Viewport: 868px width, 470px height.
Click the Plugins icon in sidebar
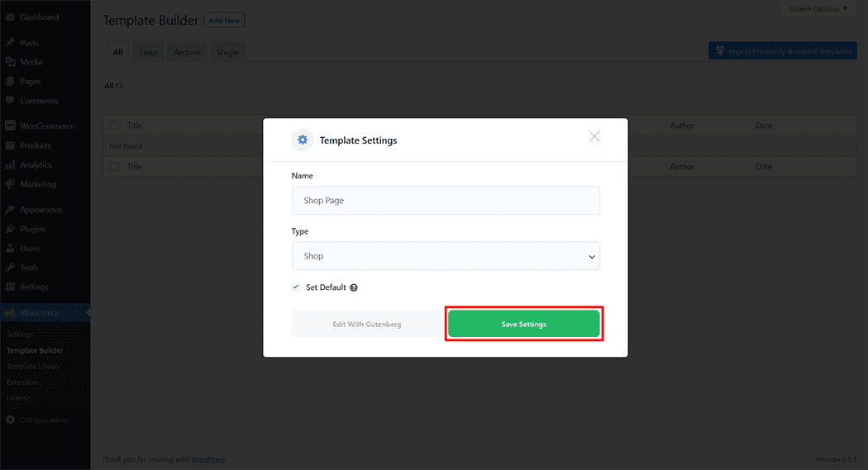coord(10,229)
